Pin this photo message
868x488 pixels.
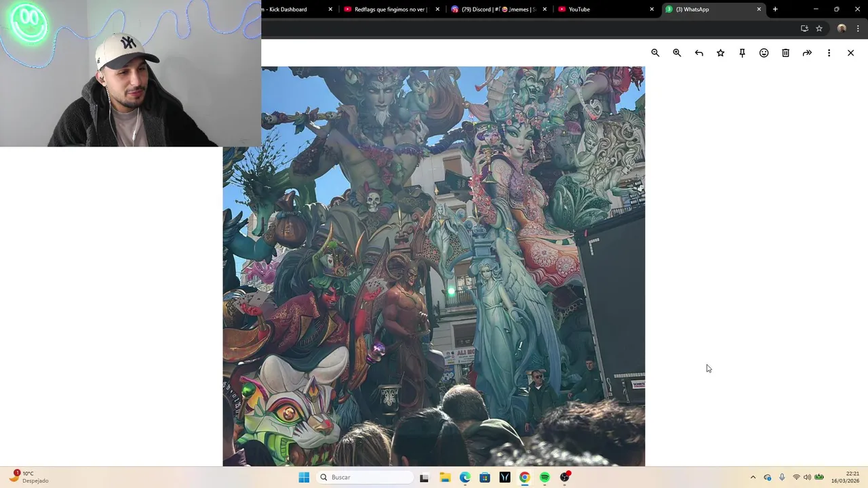pyautogui.click(x=743, y=53)
